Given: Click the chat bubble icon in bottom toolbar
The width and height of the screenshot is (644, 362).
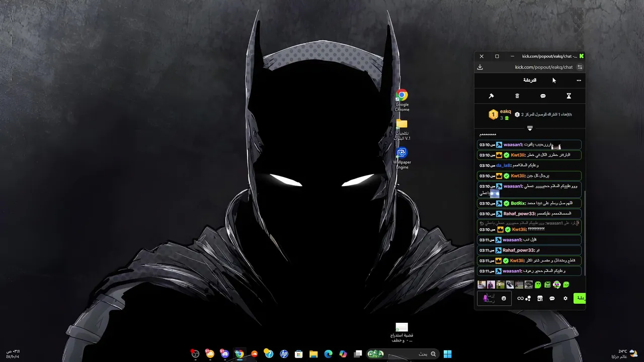Looking at the screenshot, I should click(x=552, y=299).
